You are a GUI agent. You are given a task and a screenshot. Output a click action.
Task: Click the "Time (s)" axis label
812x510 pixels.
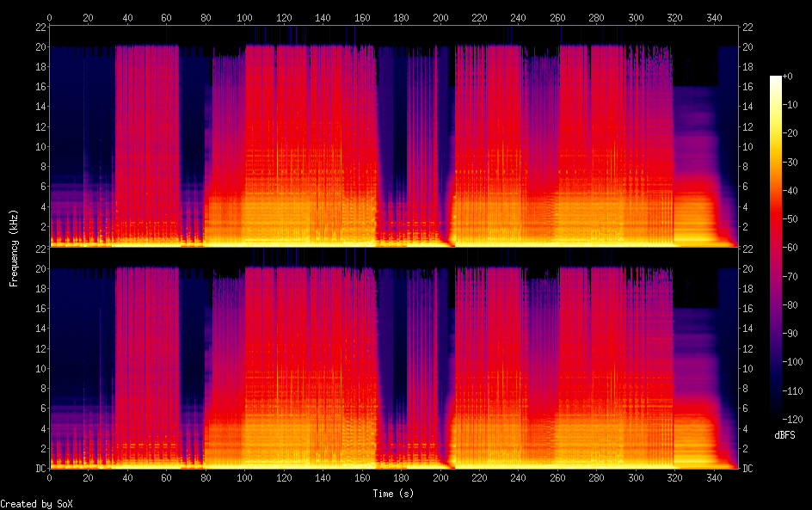click(x=395, y=494)
